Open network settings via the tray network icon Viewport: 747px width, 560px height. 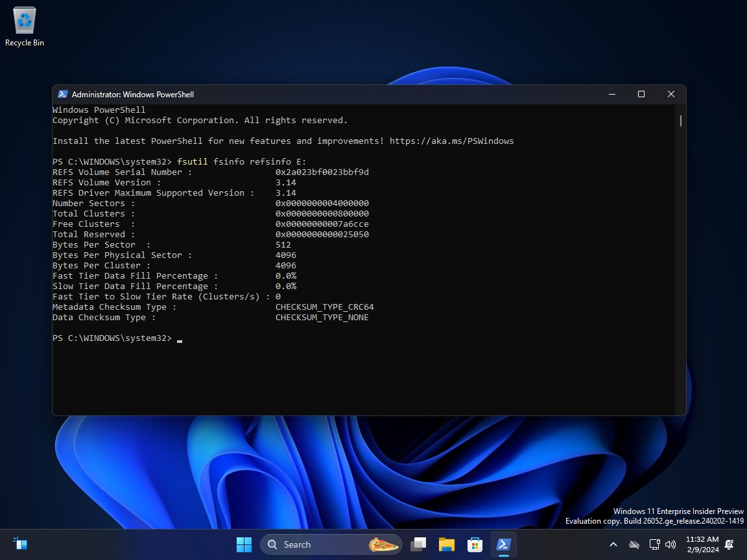[653, 544]
